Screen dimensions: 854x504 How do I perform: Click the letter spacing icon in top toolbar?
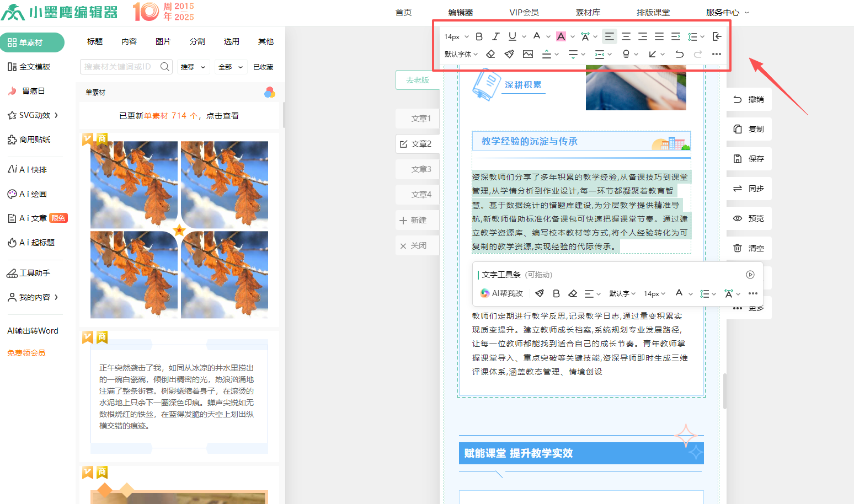[585, 36]
